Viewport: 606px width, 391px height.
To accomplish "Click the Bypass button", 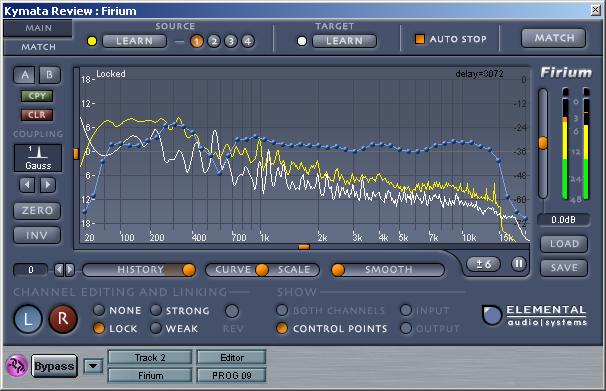I will pyautogui.click(x=54, y=366).
